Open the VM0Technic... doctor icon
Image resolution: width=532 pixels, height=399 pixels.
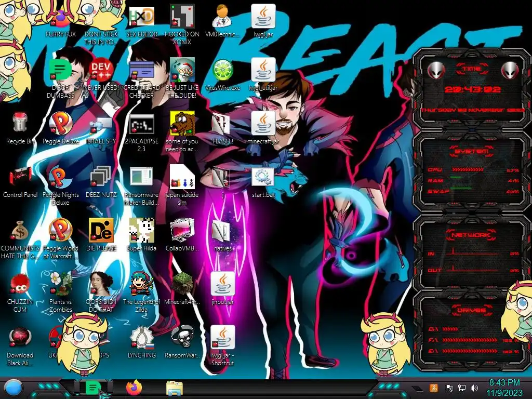coord(222,16)
